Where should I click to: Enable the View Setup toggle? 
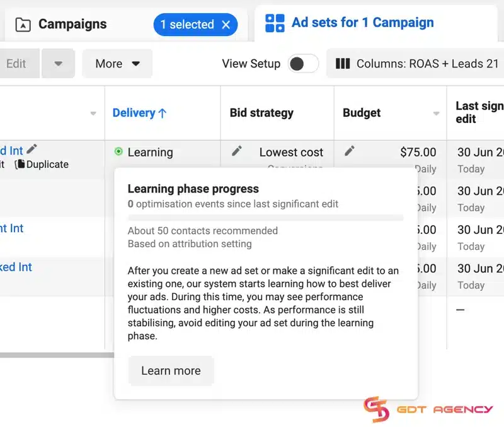click(304, 64)
